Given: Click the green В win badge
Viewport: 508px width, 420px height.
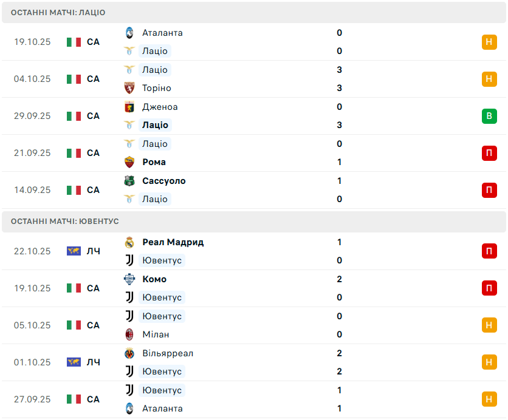Looking at the screenshot, I should (x=489, y=116).
